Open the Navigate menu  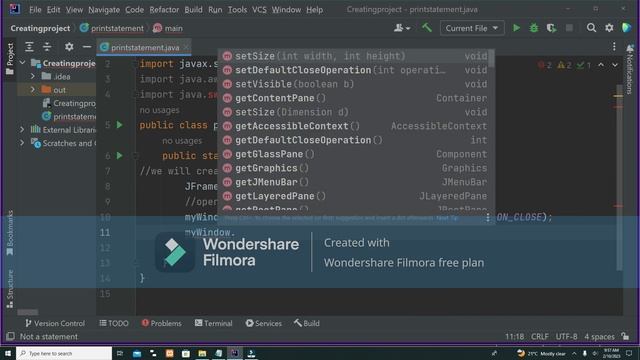click(104, 9)
